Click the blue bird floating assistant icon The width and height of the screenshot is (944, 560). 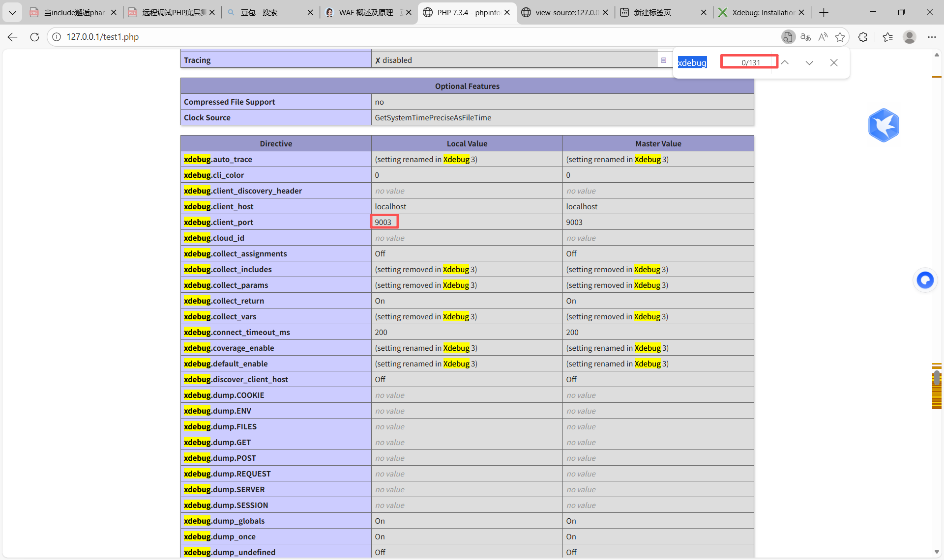(x=884, y=125)
